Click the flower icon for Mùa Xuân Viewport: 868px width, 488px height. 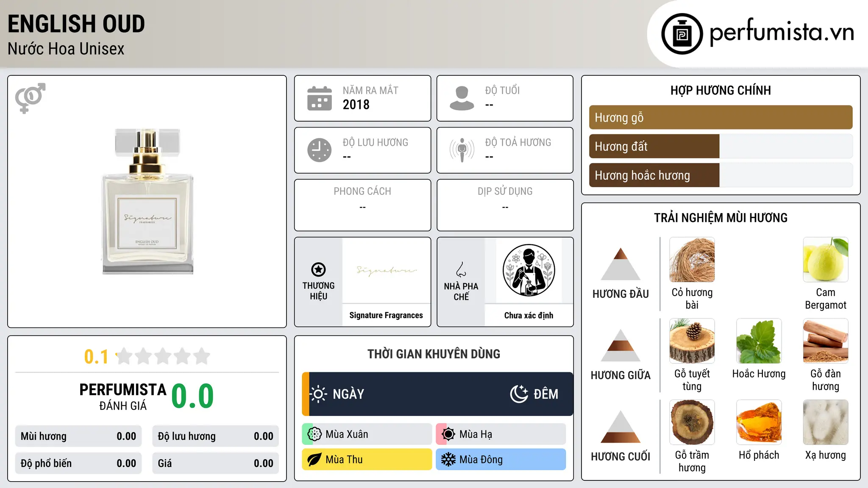[x=314, y=434]
